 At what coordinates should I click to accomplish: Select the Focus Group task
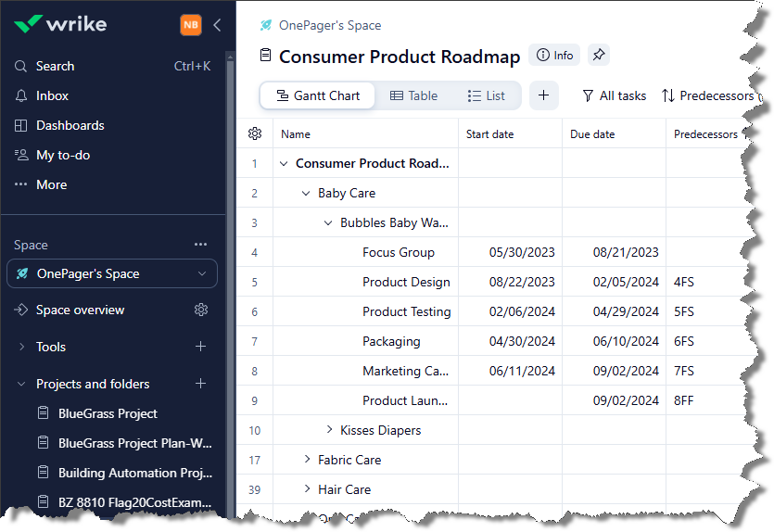click(399, 252)
